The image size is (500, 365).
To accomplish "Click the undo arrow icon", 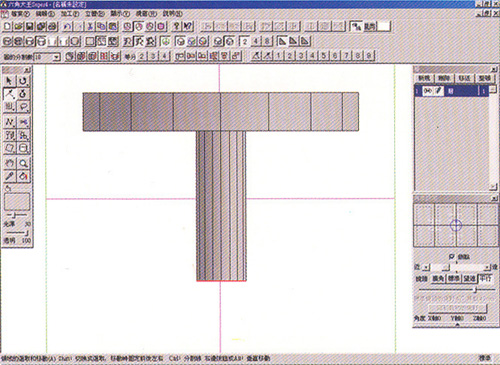I will click(x=68, y=26).
